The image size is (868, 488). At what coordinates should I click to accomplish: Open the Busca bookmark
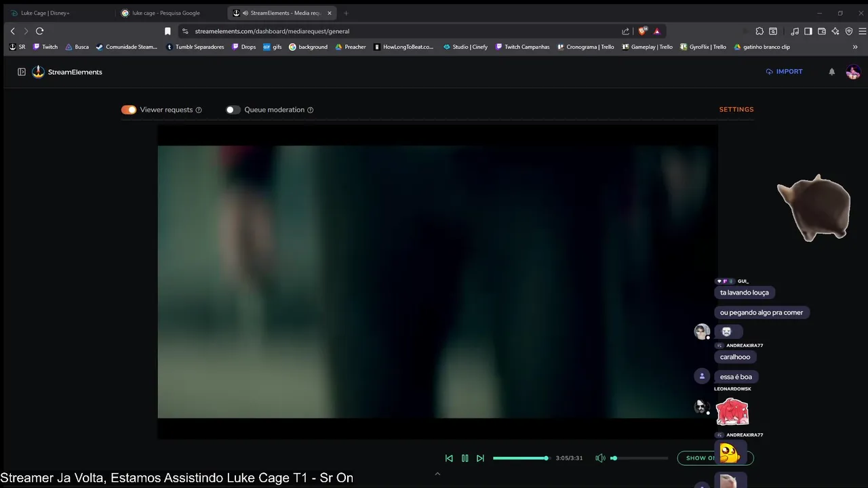point(77,47)
